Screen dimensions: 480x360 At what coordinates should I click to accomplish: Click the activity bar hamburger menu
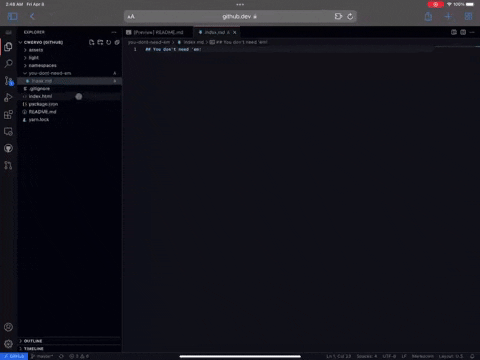9,32
